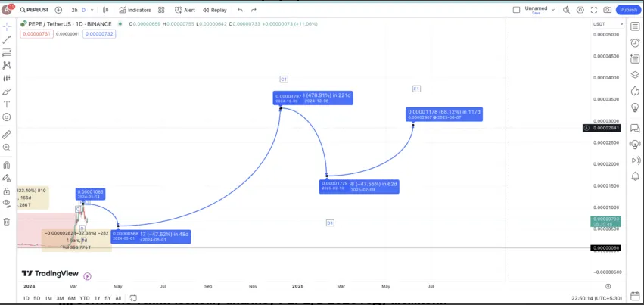The height and width of the screenshot is (305, 644).
Task: Open the emoji icons tool
Action: (x=7, y=117)
